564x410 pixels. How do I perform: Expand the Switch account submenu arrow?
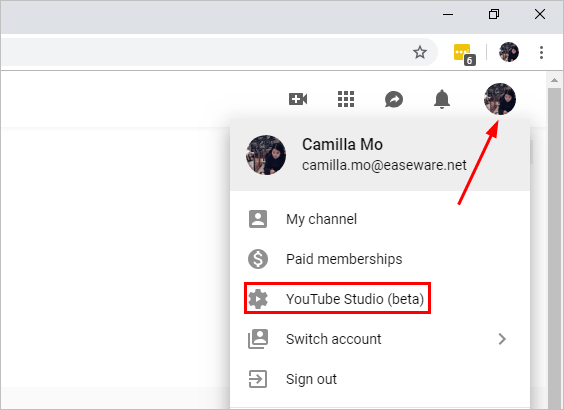[x=502, y=339]
